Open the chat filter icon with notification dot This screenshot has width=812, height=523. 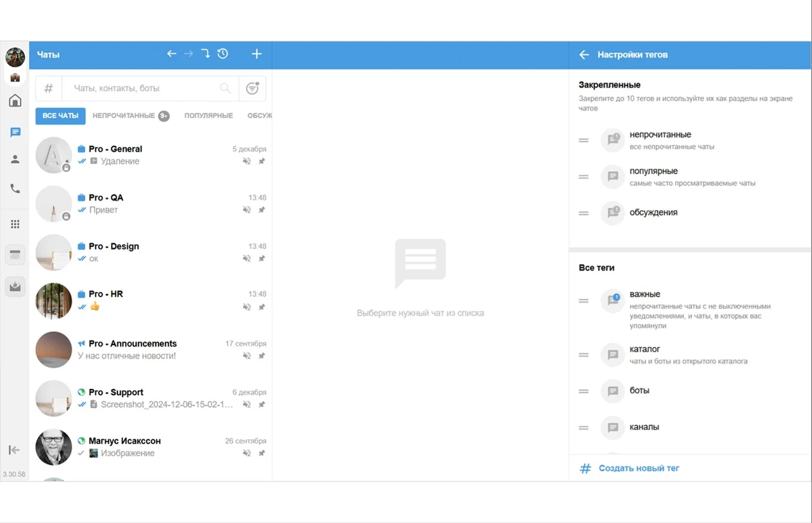(x=252, y=88)
